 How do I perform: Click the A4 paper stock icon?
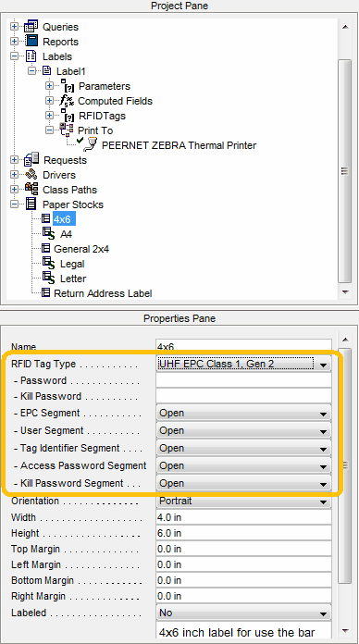(48, 234)
